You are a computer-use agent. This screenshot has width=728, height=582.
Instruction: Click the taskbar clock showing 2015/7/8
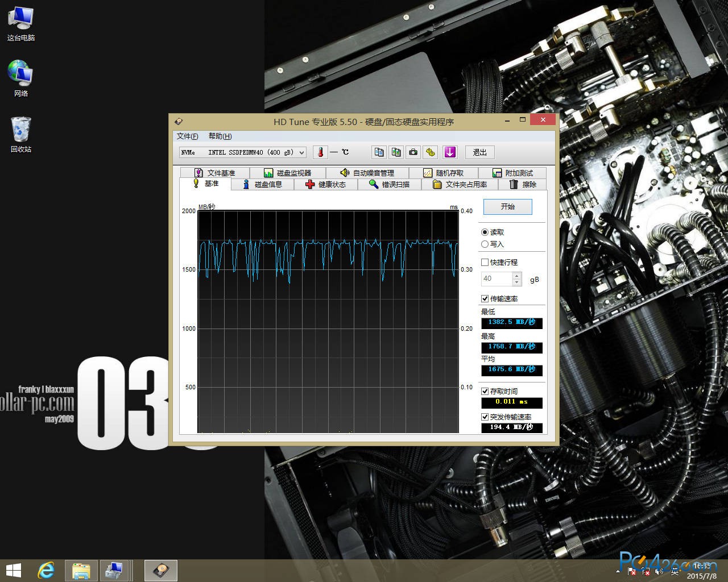click(x=703, y=571)
